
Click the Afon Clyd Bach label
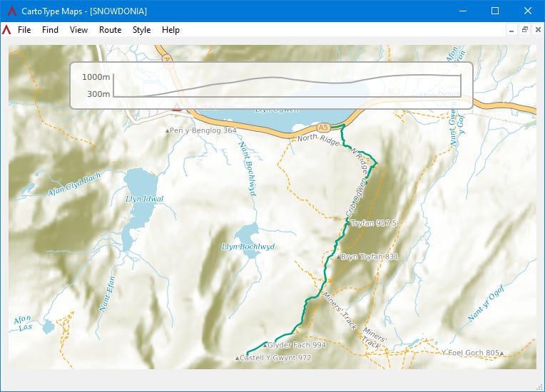74,184
